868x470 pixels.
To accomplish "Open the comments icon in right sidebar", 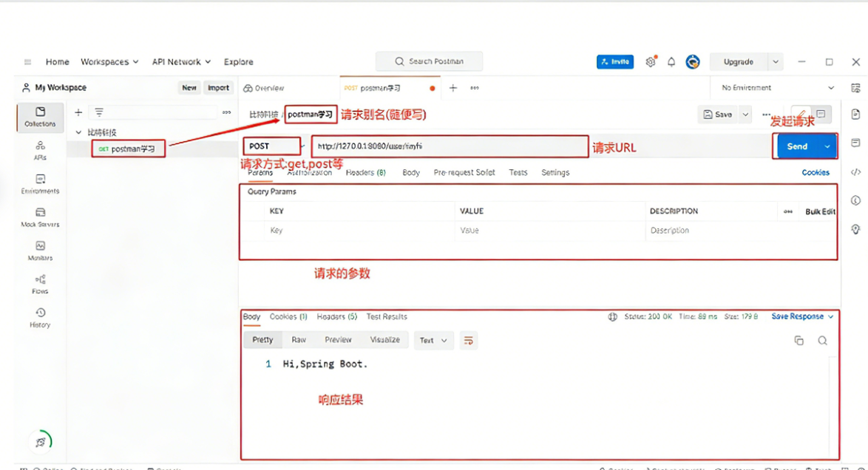I will pyautogui.click(x=855, y=143).
